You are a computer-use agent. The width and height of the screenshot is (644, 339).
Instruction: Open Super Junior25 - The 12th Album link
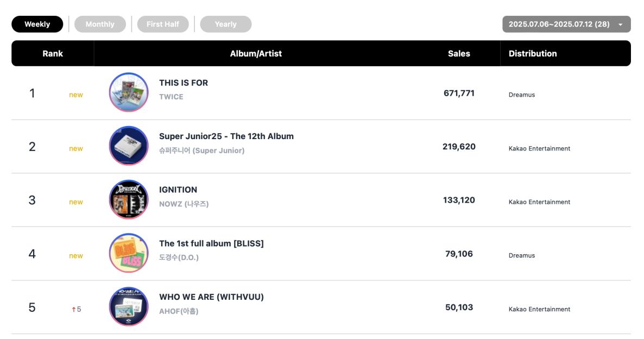226,136
